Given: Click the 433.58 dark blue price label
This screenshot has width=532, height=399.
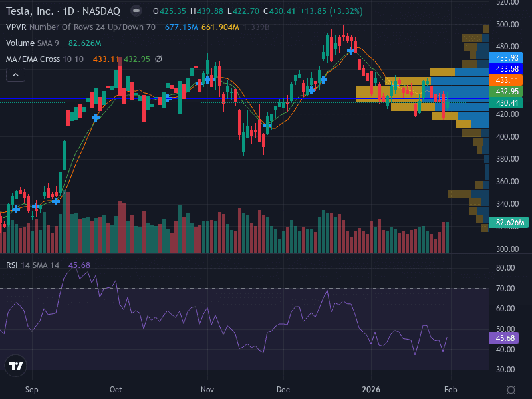Looking at the screenshot, I should coord(506,69).
